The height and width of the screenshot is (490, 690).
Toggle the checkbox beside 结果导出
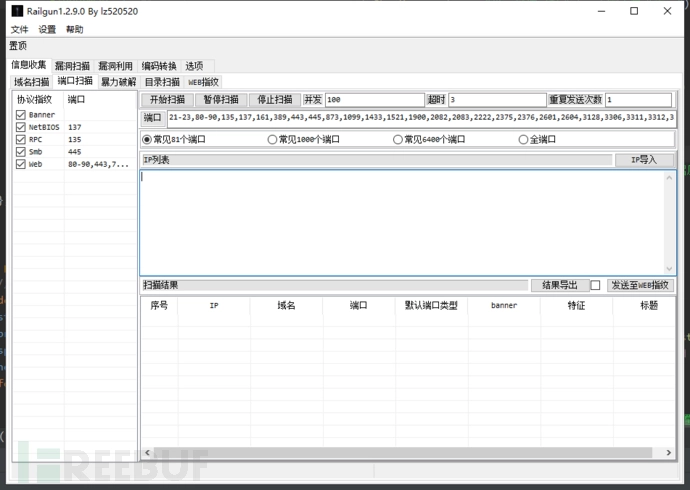595,285
